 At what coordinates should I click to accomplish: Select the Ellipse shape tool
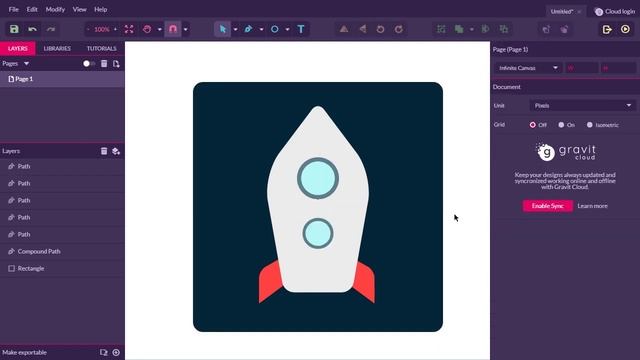(x=275, y=29)
